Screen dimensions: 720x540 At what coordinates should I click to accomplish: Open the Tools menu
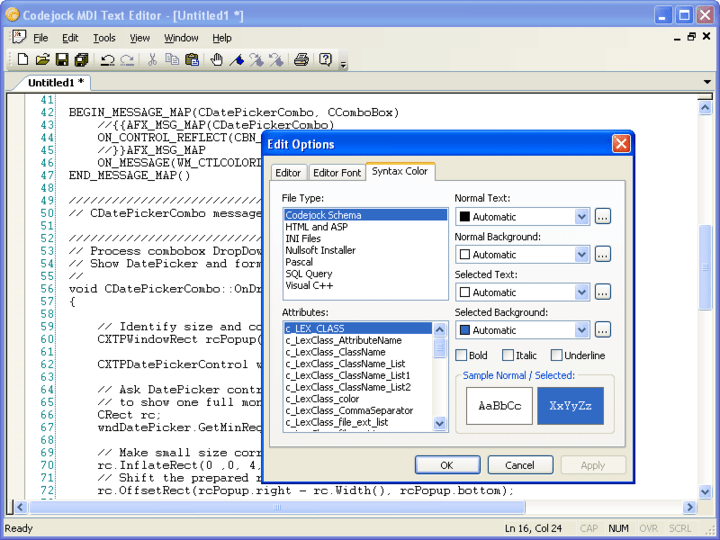click(x=104, y=38)
